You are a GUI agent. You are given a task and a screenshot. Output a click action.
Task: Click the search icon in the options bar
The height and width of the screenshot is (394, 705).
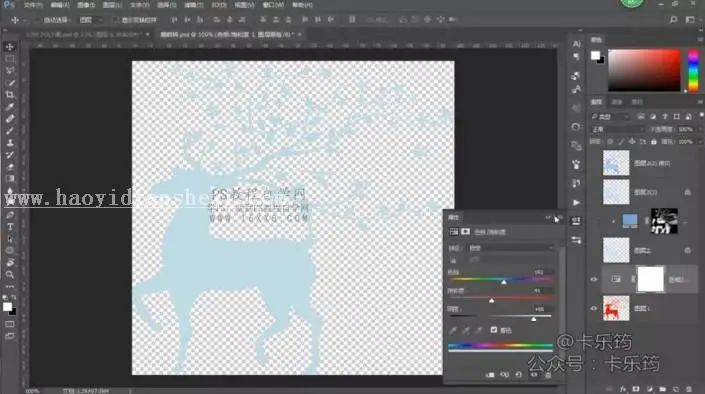point(674,20)
